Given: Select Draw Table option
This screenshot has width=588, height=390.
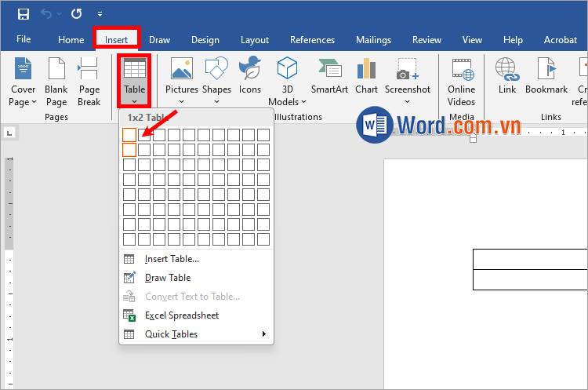Looking at the screenshot, I should [x=168, y=278].
